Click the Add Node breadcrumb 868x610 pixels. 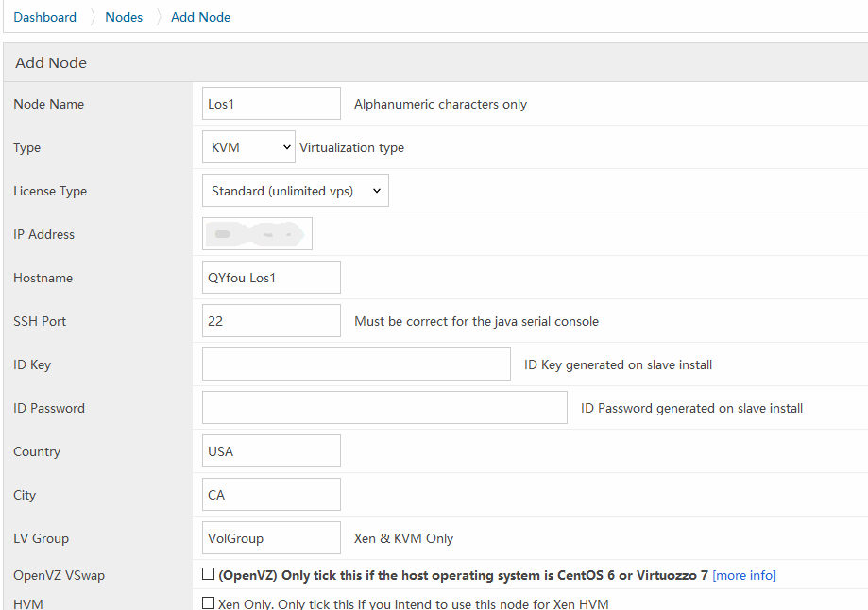pyautogui.click(x=200, y=17)
